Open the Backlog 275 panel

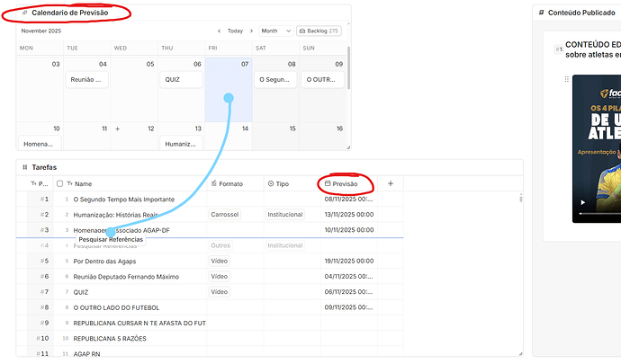(x=319, y=31)
